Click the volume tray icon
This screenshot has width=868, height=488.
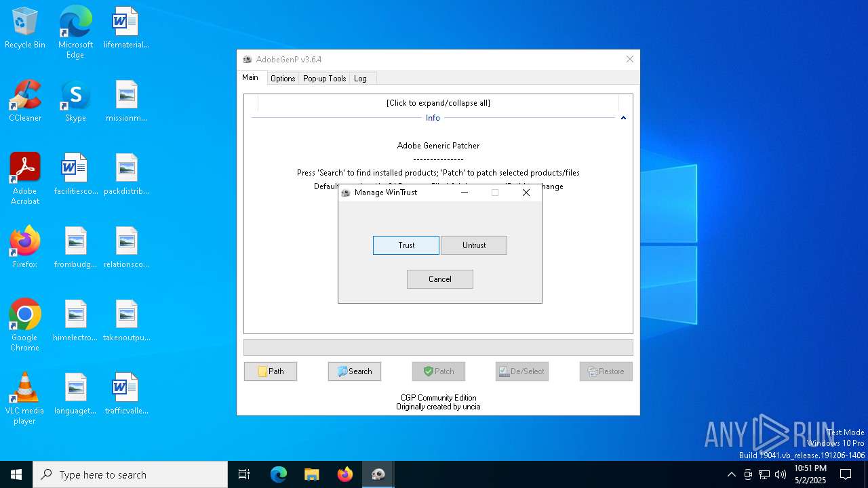[781, 474]
